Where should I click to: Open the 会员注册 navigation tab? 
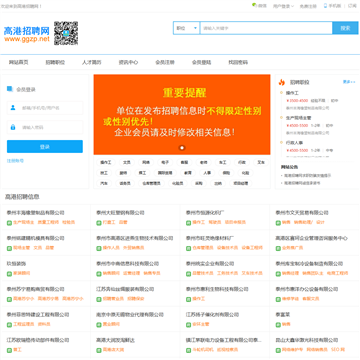(165, 62)
